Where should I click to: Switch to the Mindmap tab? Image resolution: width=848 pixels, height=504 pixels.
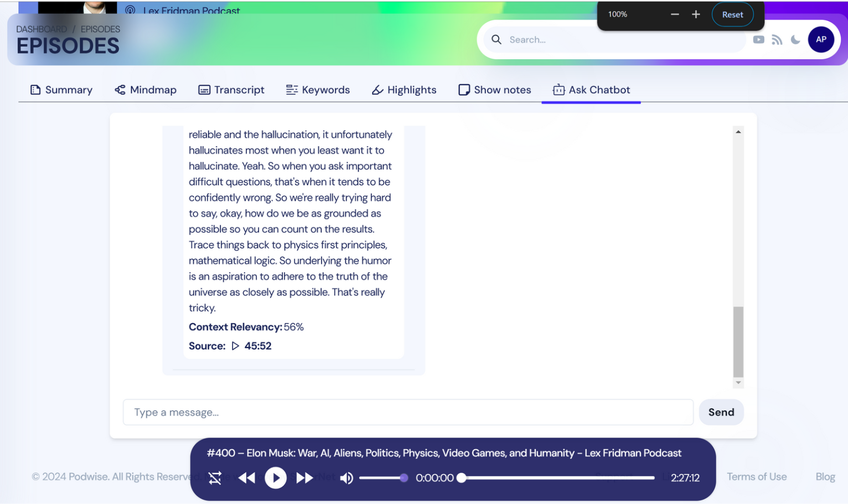tap(146, 90)
